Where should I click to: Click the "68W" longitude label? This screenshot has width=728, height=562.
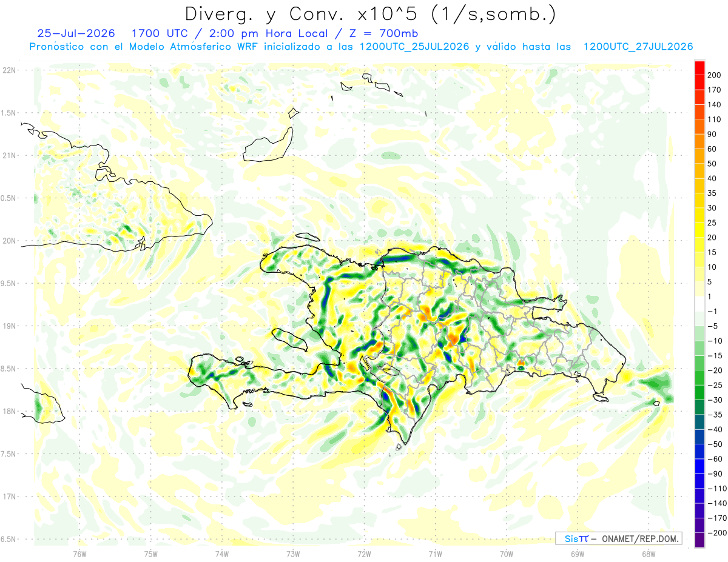648,554
